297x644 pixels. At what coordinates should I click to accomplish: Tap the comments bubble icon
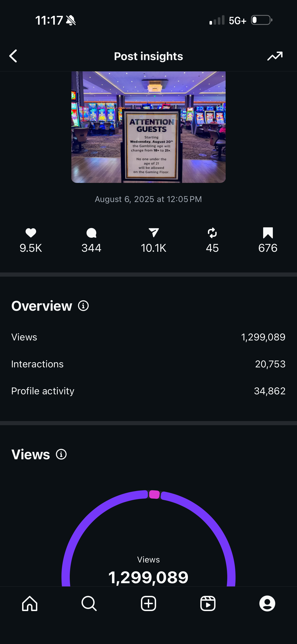(x=91, y=233)
